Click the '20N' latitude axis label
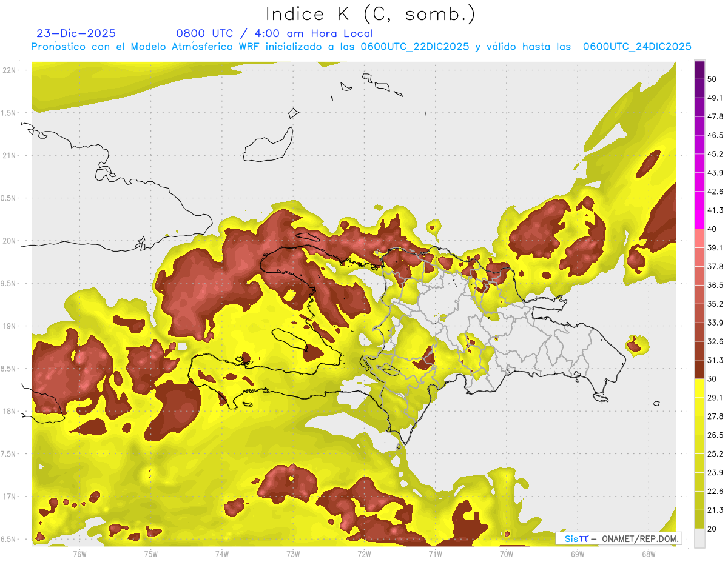The height and width of the screenshot is (562, 728). click(x=9, y=241)
